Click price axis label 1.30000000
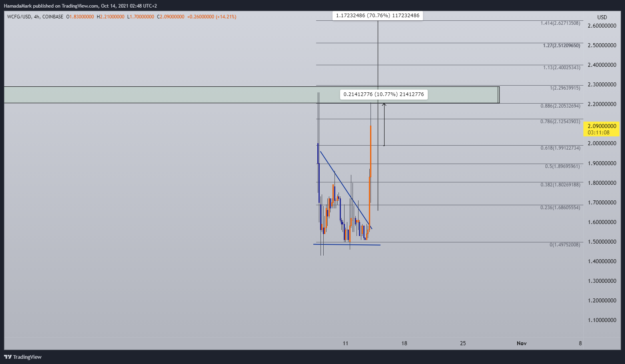 click(x=602, y=281)
